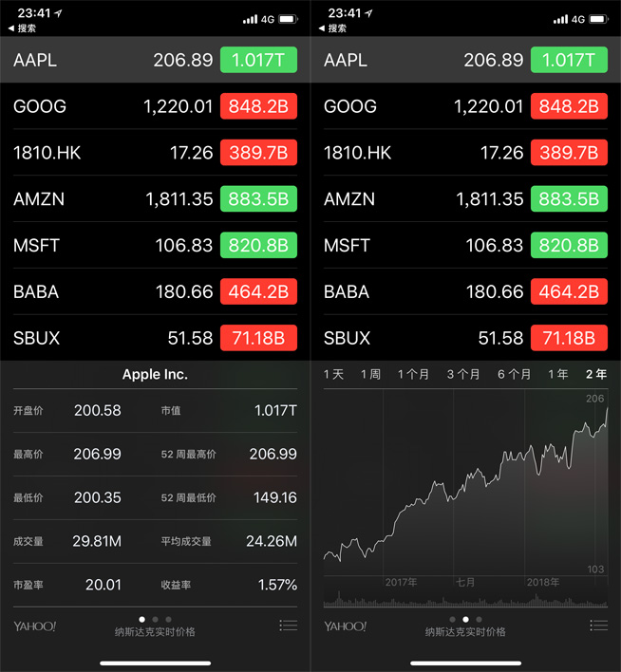The width and height of the screenshot is (621, 672).
Task: Toggle AAPL's 1.017T badge in left list
Action: click(258, 60)
